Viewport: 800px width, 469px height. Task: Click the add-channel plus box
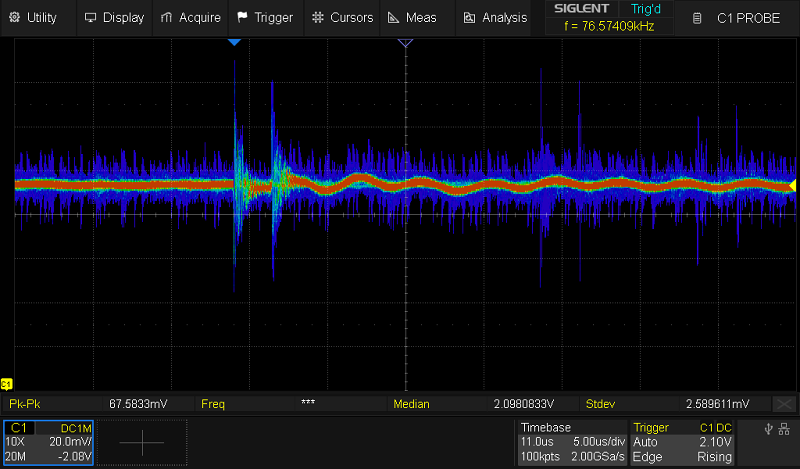point(143,441)
